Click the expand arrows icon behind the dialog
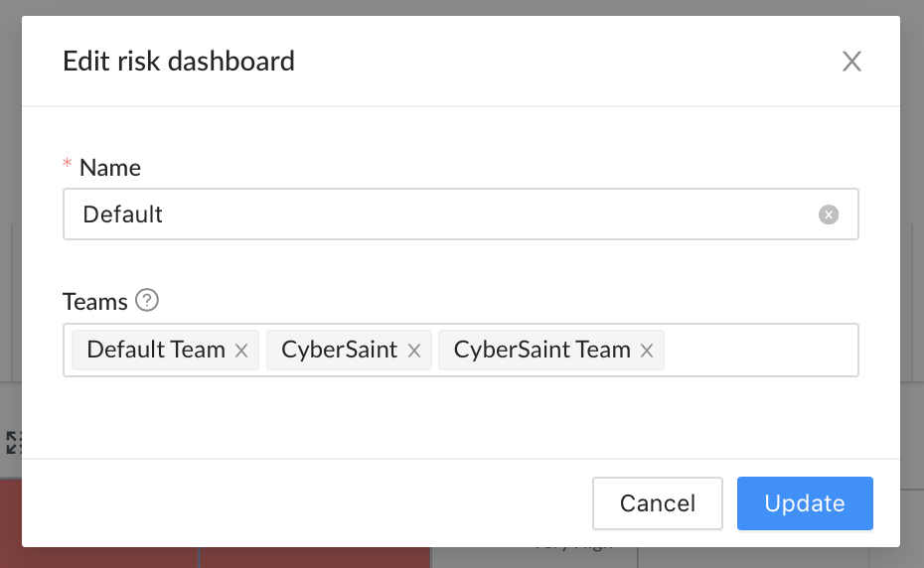Viewport: 924px width, 568px height. point(14,443)
